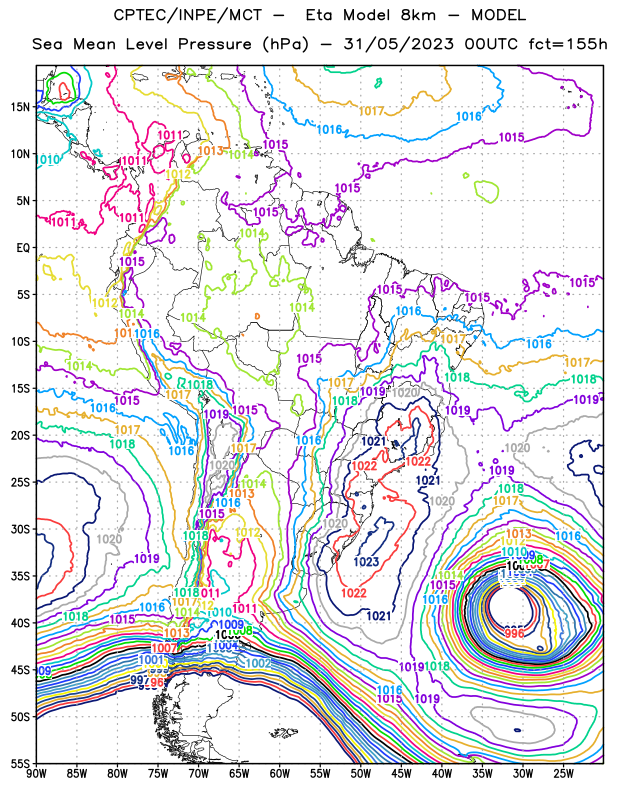Image resolution: width=618 pixels, height=800 pixels.
Task: Click the small orange D marker over Brazil
Action: 257,317
